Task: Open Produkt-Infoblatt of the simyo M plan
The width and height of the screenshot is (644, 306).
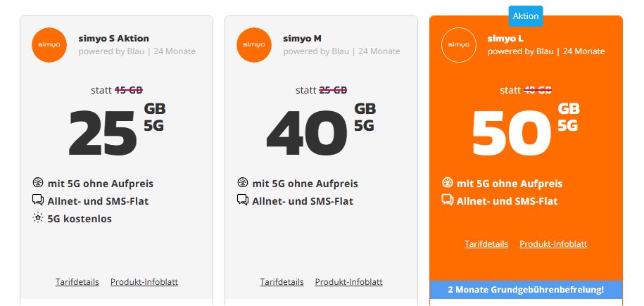Action: click(349, 282)
